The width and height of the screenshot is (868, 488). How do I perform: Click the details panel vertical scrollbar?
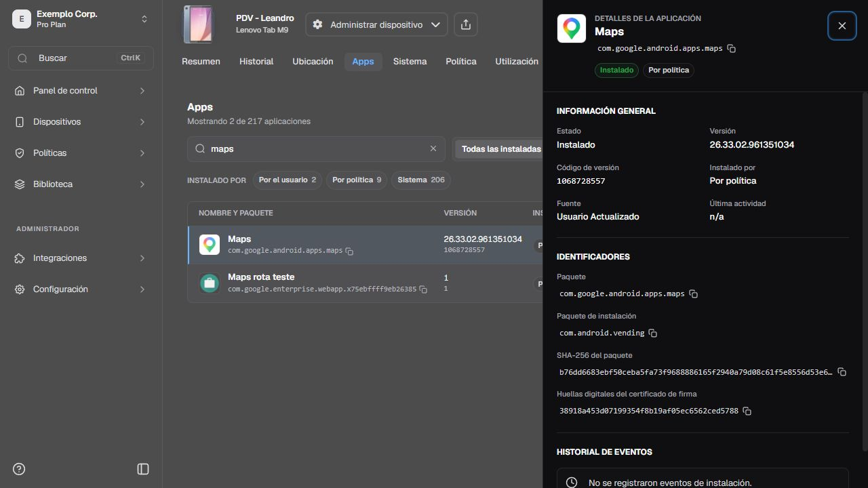[x=865, y=271]
